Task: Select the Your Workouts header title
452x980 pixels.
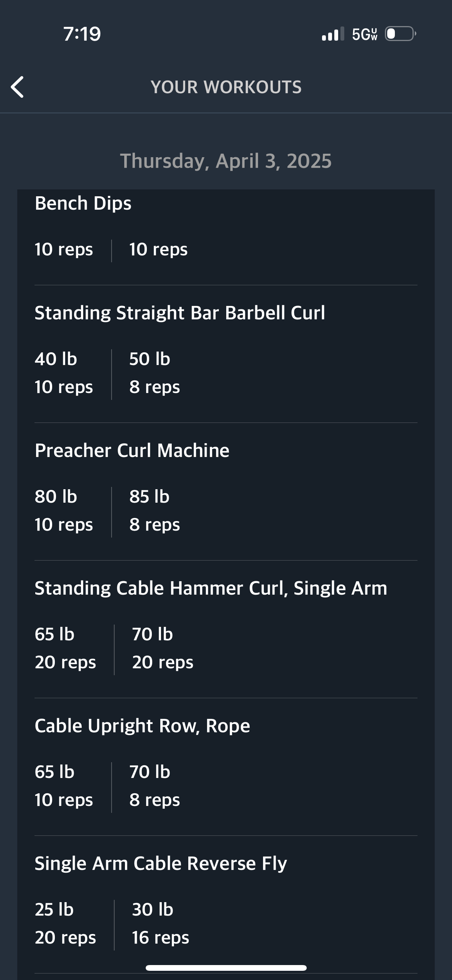Action: click(x=226, y=87)
